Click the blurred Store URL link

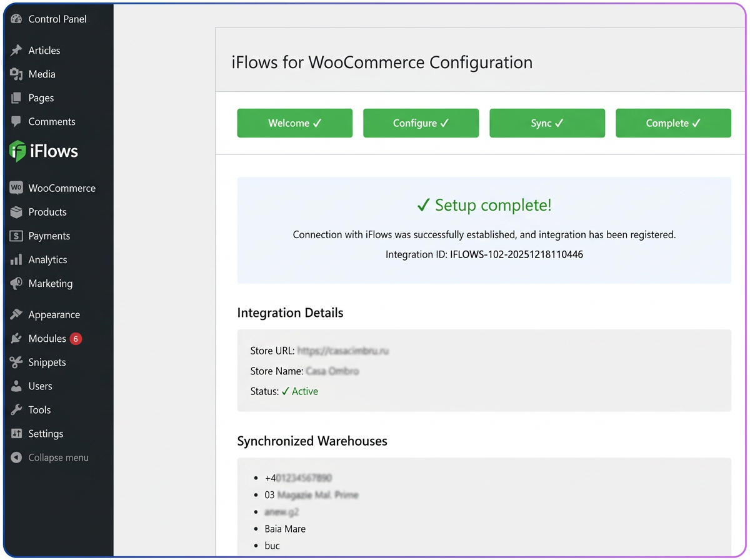pos(343,351)
